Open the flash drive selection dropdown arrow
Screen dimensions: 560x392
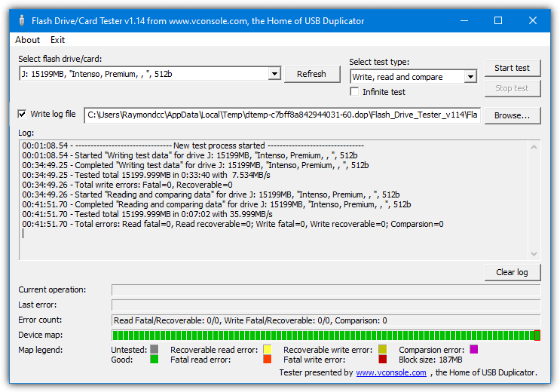(274, 74)
